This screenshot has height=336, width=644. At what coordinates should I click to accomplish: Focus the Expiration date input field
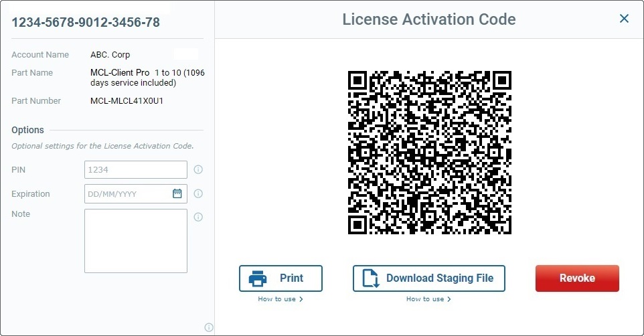(x=135, y=193)
